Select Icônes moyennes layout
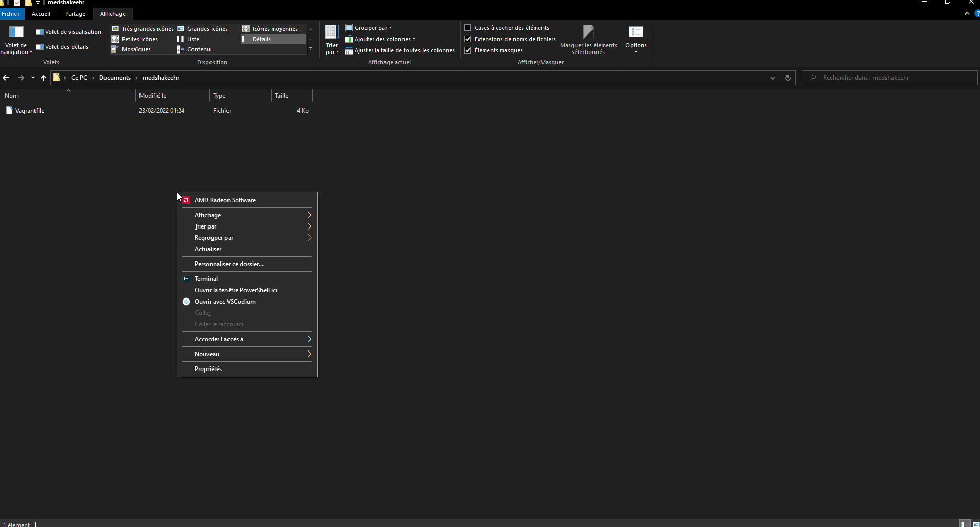The image size is (980, 527). pyautogui.click(x=270, y=29)
